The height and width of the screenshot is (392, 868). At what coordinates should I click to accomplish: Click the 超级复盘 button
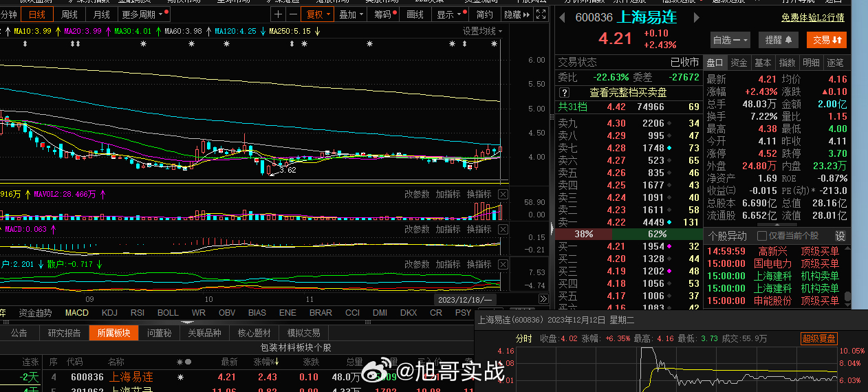818,338
